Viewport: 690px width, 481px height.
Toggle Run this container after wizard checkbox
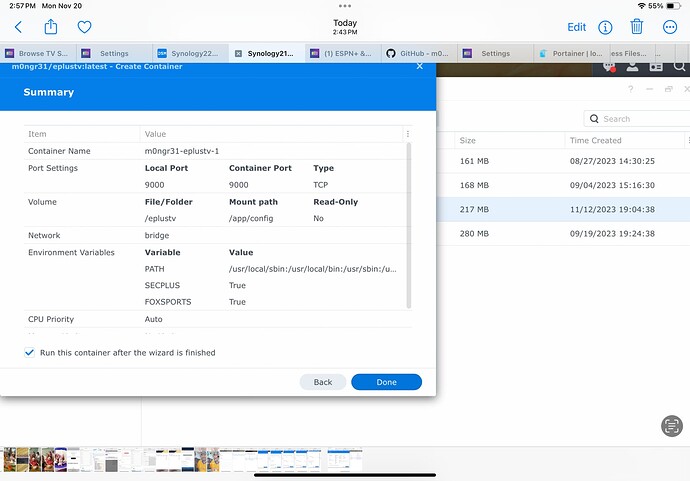pos(29,353)
